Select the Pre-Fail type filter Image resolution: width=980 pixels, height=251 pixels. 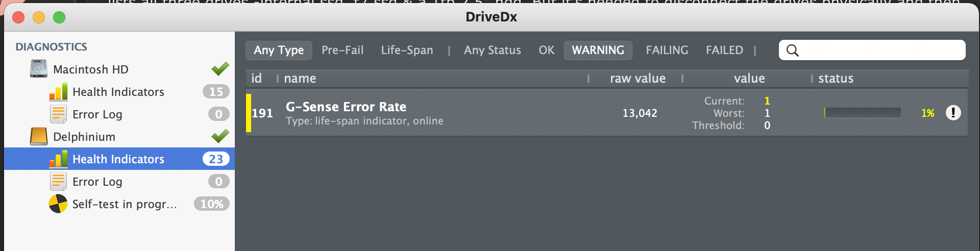tap(342, 50)
